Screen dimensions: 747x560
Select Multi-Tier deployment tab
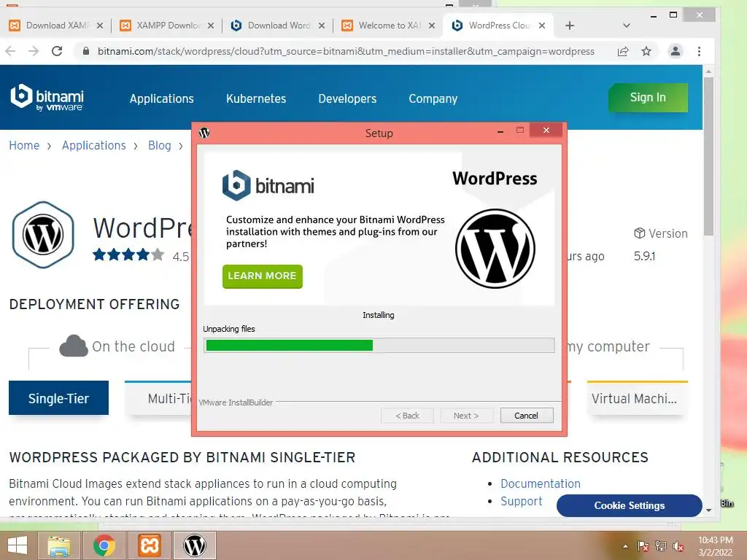click(x=158, y=398)
